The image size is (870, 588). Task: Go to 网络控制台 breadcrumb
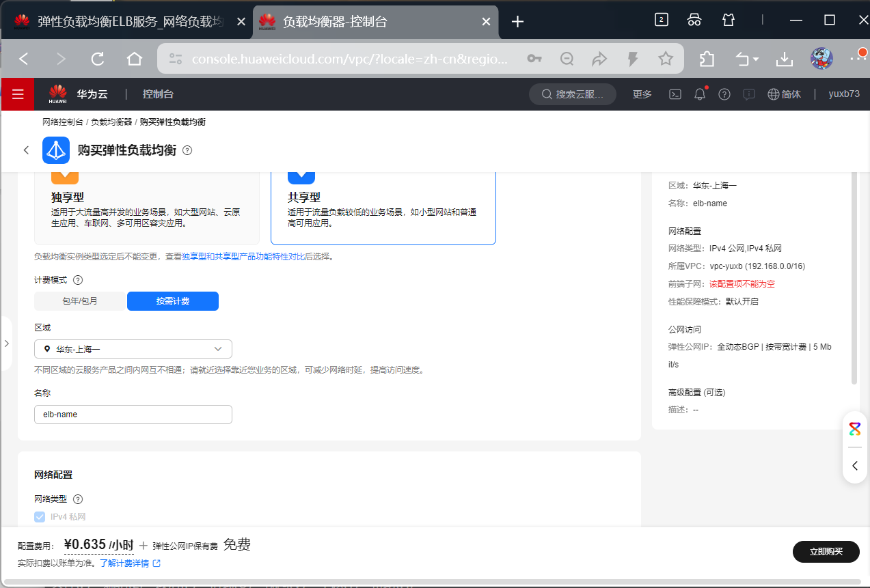pos(63,122)
